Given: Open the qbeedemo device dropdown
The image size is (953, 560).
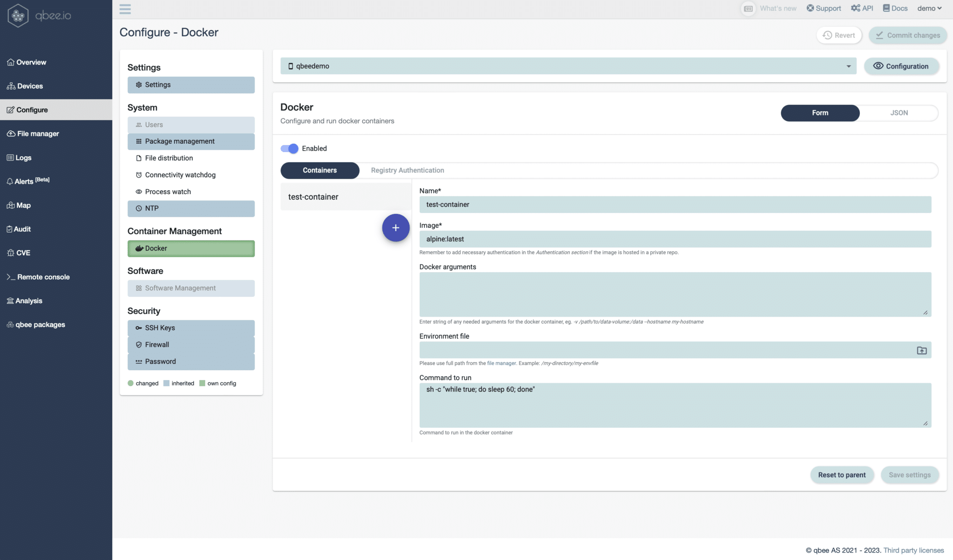Looking at the screenshot, I should pos(568,66).
